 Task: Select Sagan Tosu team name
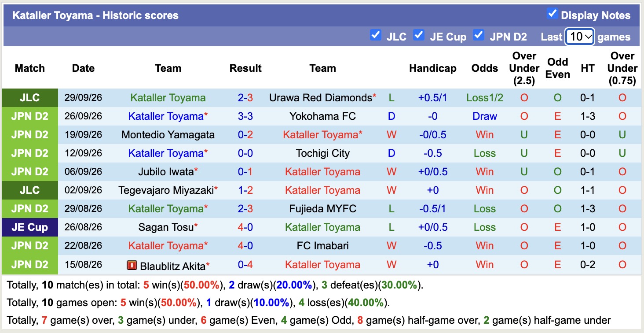click(166, 227)
